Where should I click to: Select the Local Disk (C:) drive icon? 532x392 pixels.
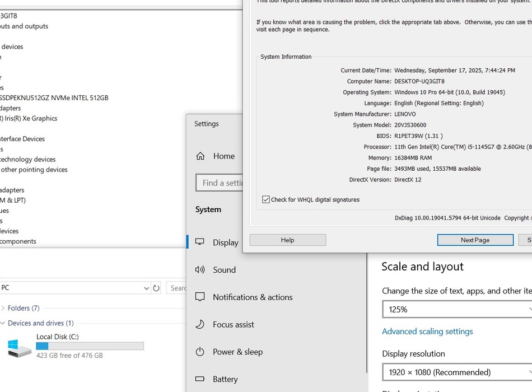pyautogui.click(x=20, y=348)
